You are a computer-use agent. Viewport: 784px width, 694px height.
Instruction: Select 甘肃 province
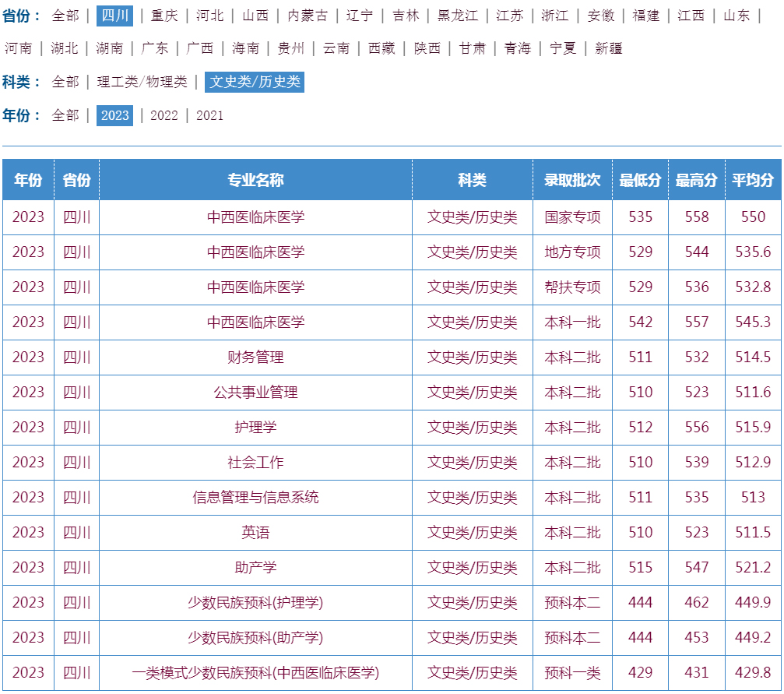coord(473,48)
